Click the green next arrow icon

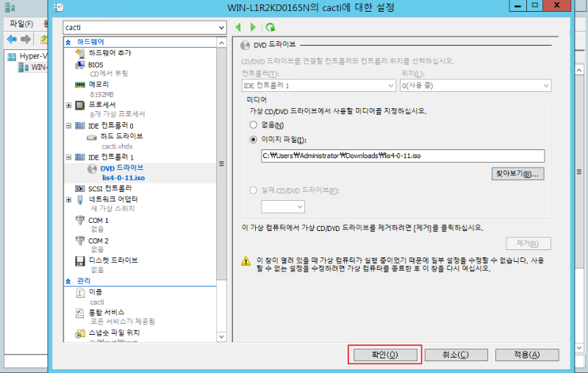[x=254, y=27]
